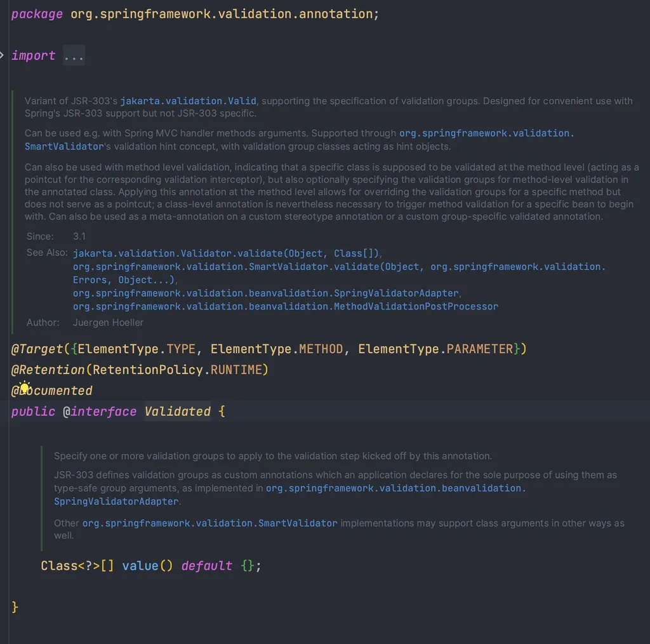650x644 pixels.
Task: Click the closing brace of interface
Action: pos(15,607)
